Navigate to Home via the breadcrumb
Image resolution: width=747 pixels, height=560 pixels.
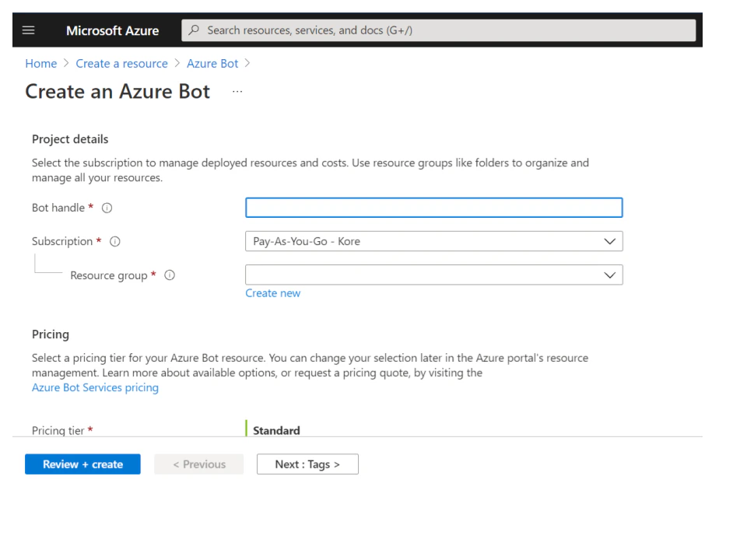(40, 63)
